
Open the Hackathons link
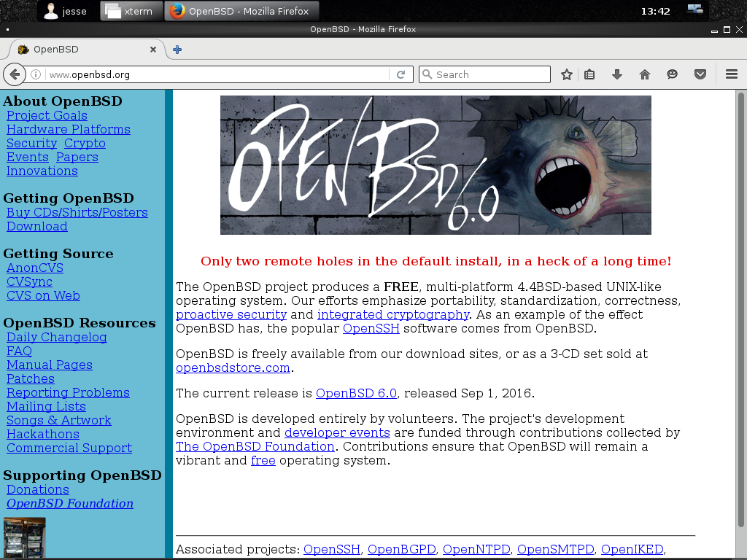[x=43, y=434]
